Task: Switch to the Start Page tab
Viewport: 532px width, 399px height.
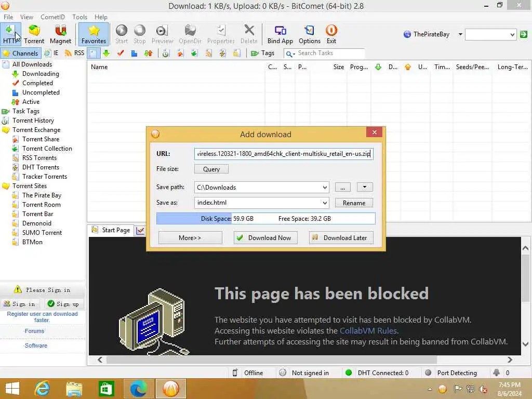Action: tap(111, 230)
